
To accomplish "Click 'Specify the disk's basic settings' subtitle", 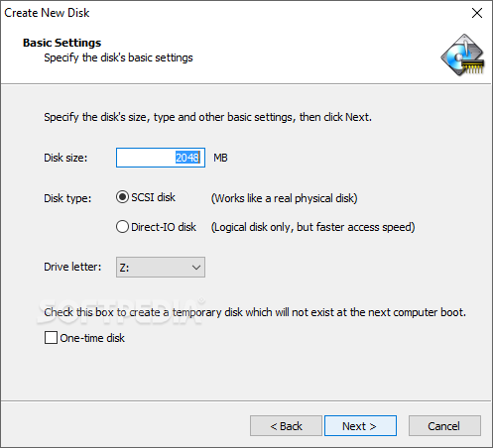I will 118,57.
